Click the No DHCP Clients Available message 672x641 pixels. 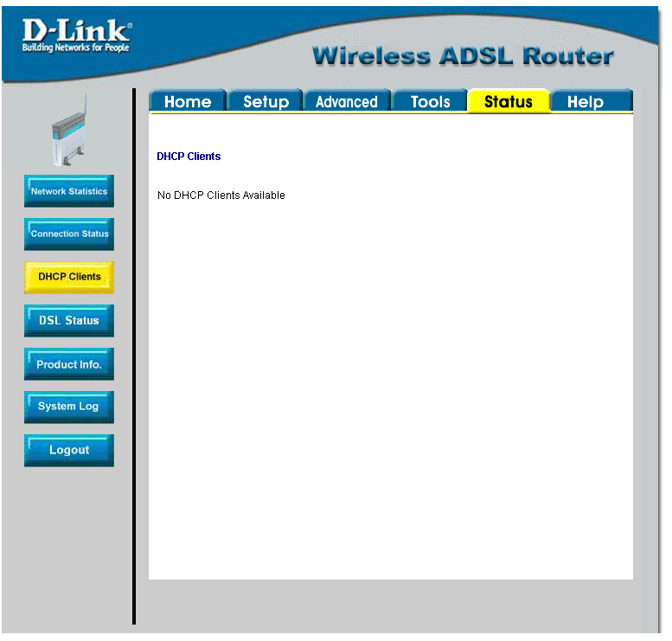tap(221, 196)
